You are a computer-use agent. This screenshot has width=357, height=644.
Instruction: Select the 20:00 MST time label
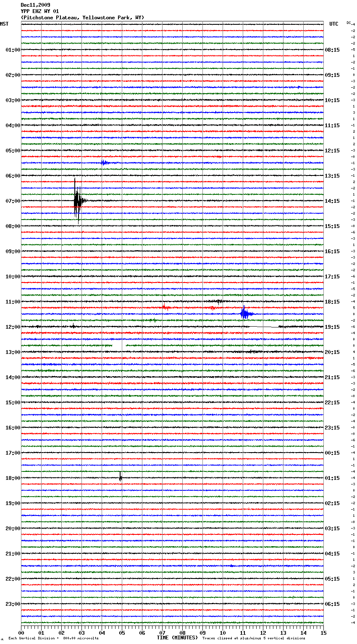pos(13,529)
